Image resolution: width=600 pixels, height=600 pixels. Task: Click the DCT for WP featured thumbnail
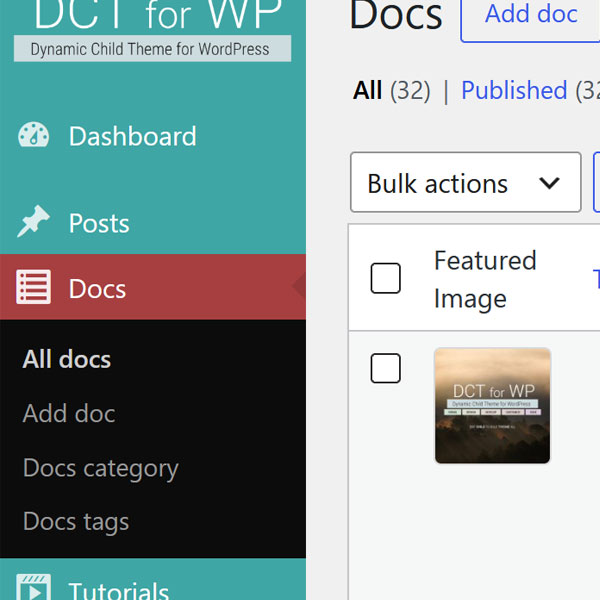492,406
